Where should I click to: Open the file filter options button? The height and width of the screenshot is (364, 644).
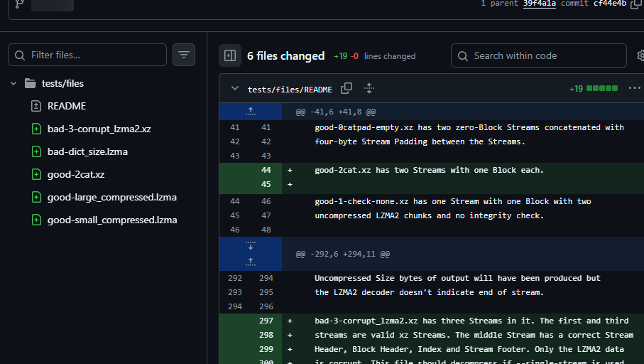point(184,55)
